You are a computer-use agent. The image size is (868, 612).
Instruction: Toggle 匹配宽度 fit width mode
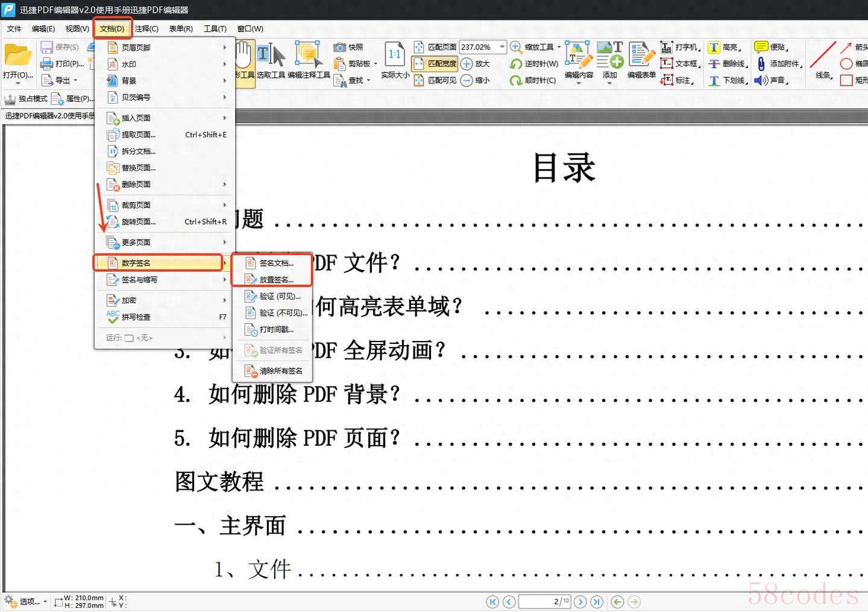[434, 64]
